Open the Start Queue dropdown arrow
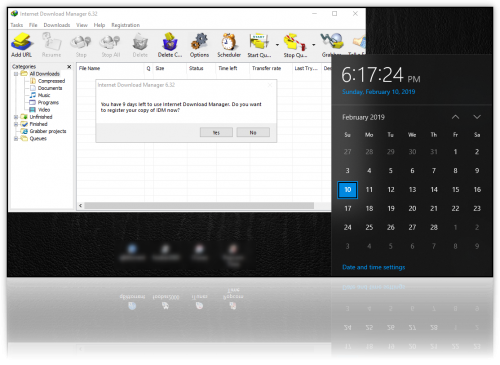The image size is (500, 365). click(277, 45)
